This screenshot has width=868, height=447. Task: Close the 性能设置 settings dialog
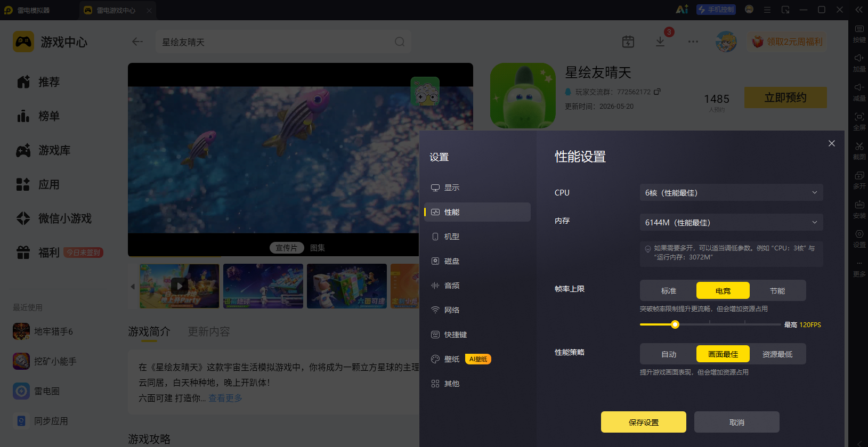click(832, 143)
